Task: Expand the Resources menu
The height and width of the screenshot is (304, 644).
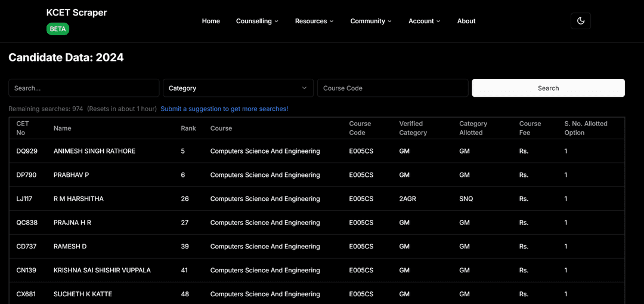Action: click(314, 21)
